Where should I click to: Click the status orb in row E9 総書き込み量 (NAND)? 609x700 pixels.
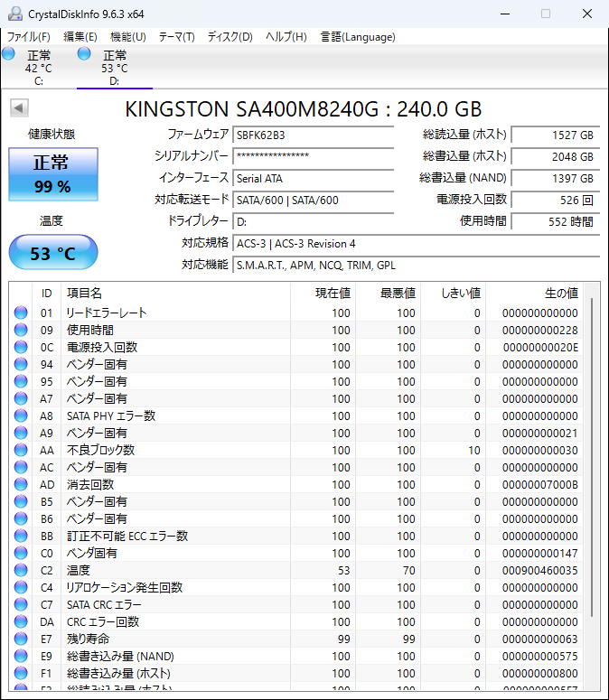[21, 656]
